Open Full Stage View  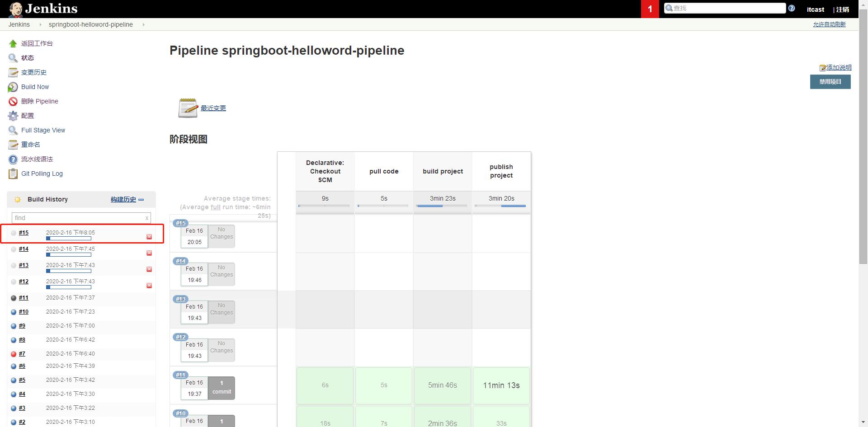click(x=43, y=131)
